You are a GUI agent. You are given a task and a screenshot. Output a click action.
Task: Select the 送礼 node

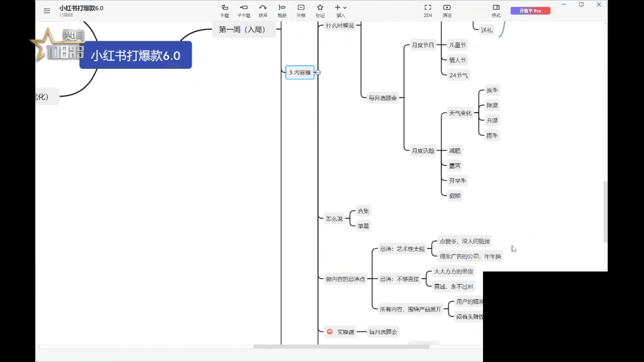tap(487, 30)
